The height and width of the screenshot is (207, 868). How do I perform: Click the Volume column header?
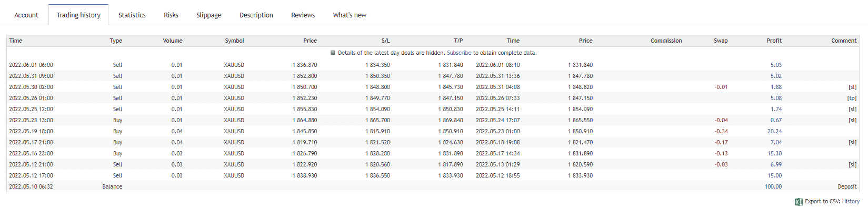click(x=173, y=41)
